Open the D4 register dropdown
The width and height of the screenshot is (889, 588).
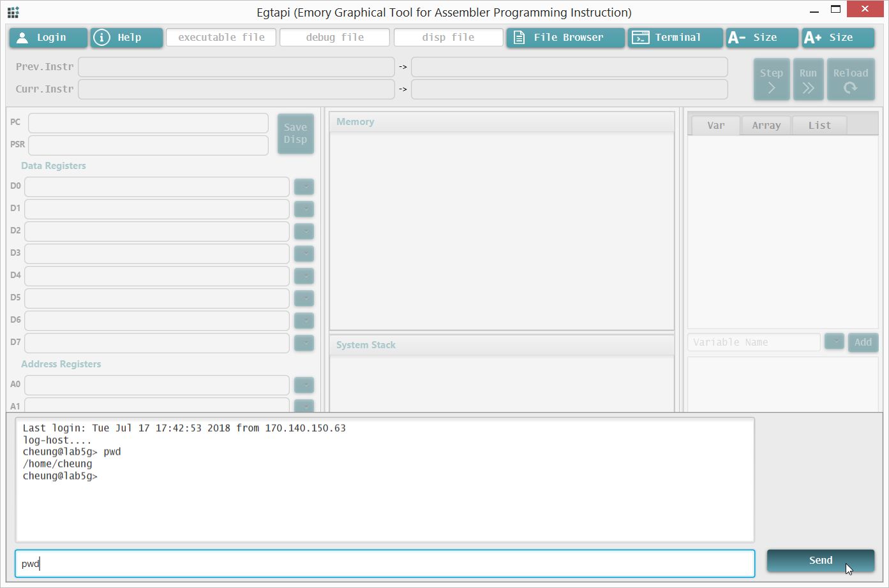pyautogui.click(x=304, y=276)
